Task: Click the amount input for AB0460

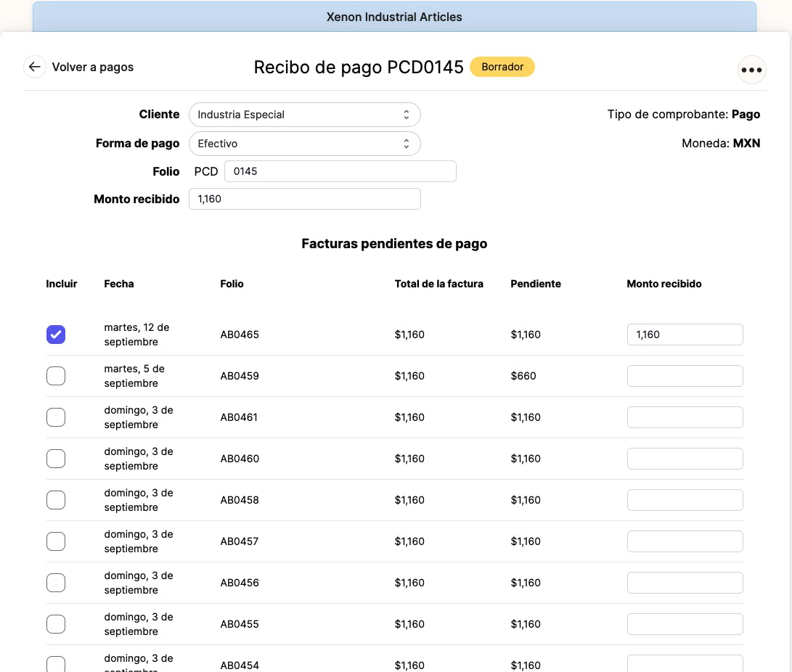Action: [684, 459]
